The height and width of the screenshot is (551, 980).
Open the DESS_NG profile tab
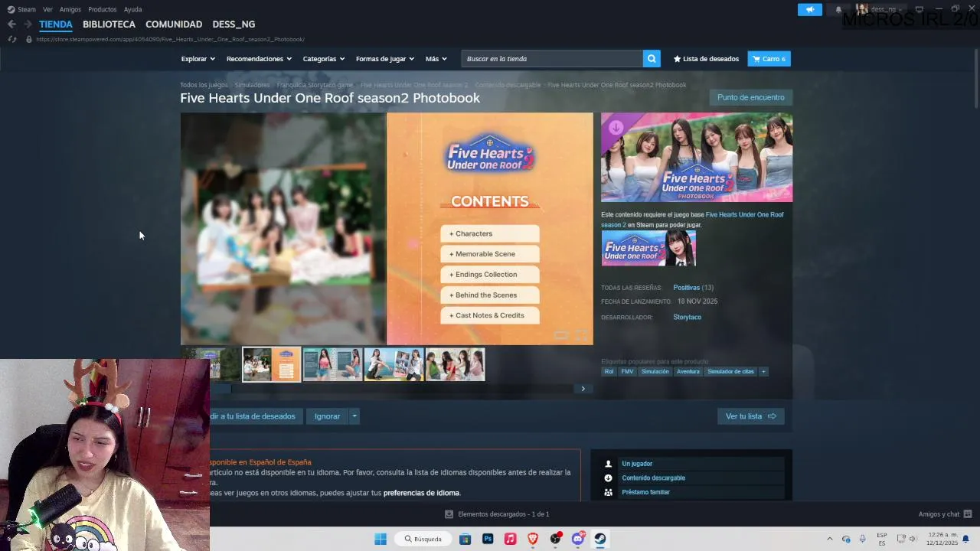coord(234,24)
